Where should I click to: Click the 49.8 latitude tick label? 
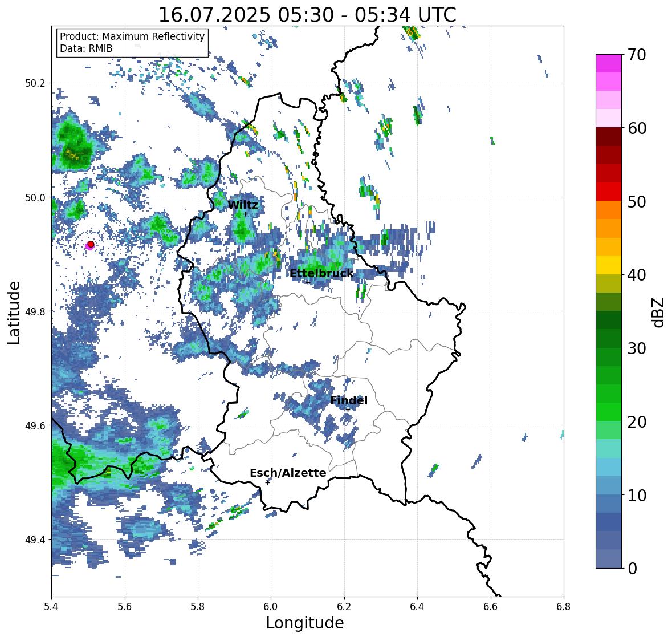35,311
